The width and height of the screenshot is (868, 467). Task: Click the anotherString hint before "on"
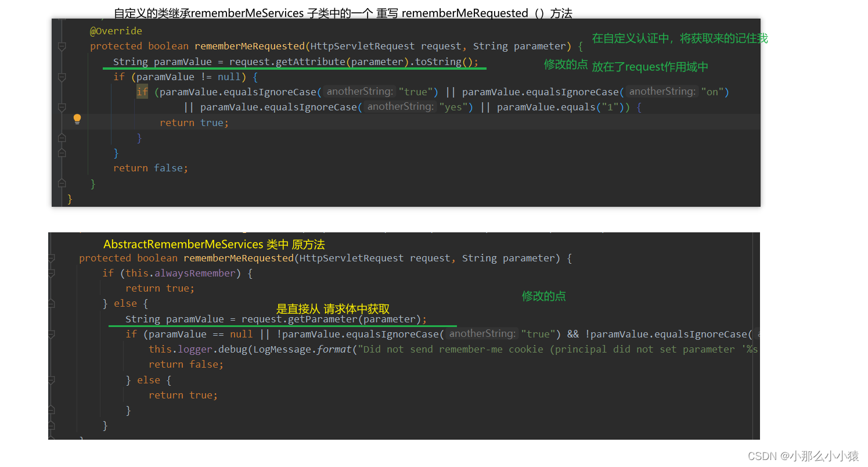point(662,92)
